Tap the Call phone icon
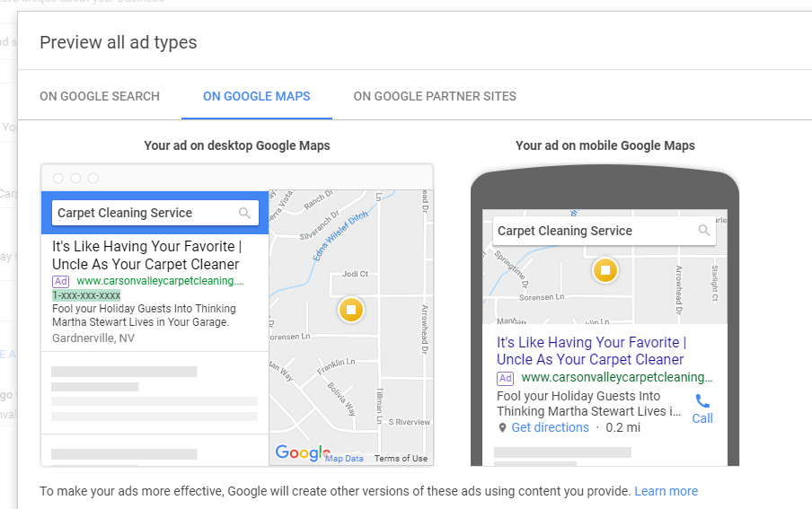This screenshot has height=509, width=812. coord(702,401)
